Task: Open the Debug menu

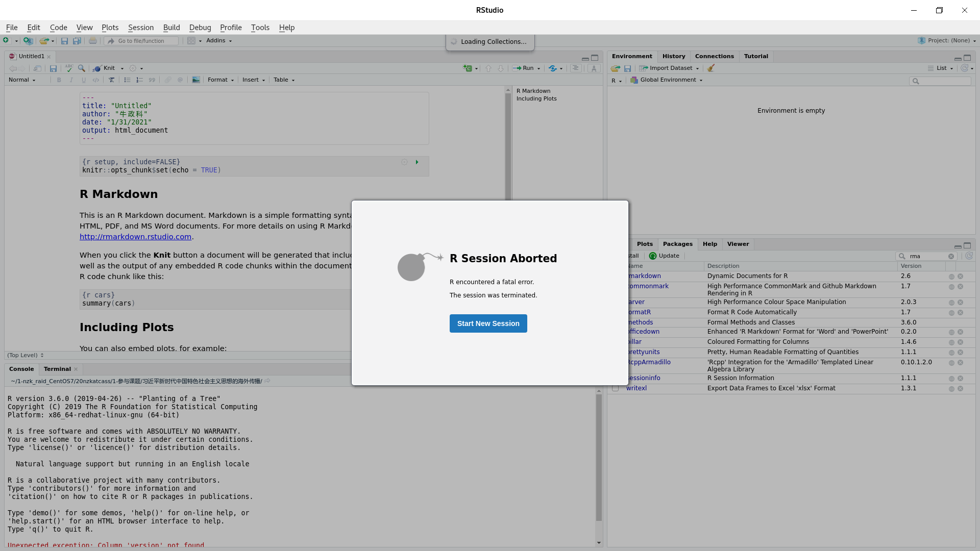Action: 200,28
